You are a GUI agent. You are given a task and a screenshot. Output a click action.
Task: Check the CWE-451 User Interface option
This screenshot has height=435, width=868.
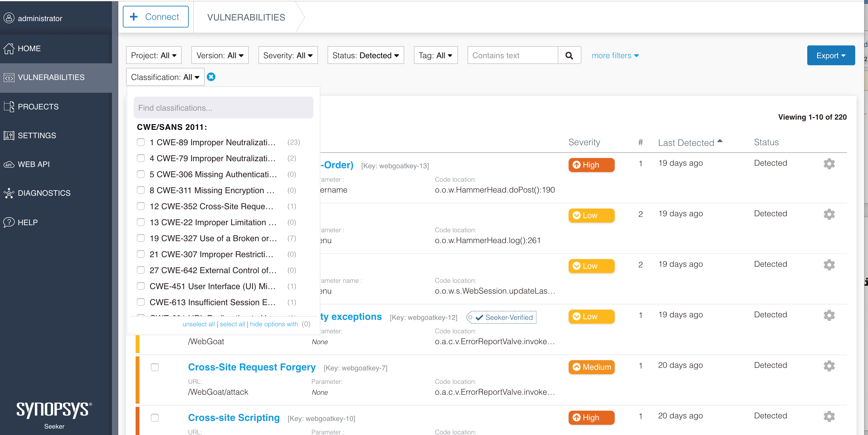pos(140,286)
